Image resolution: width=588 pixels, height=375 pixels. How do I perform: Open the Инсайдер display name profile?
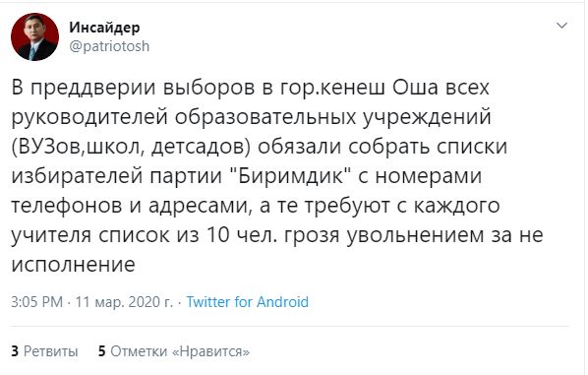coord(104,28)
